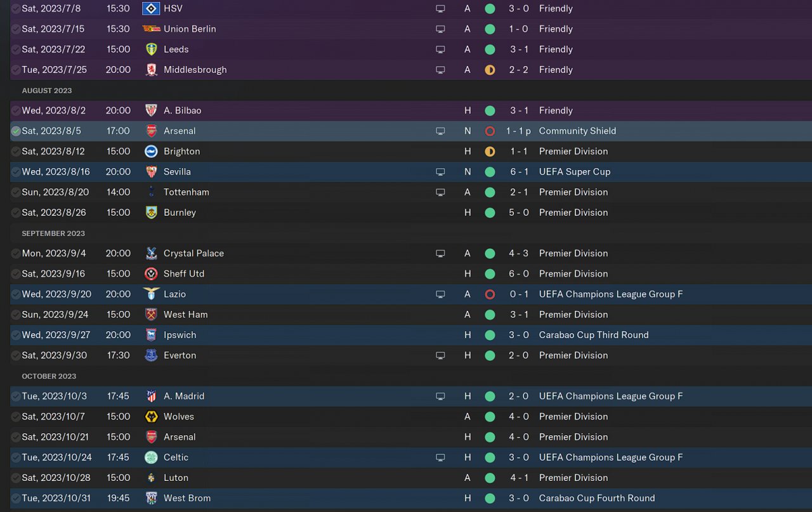
Task: Click the HSV club badge
Action: click(x=151, y=9)
